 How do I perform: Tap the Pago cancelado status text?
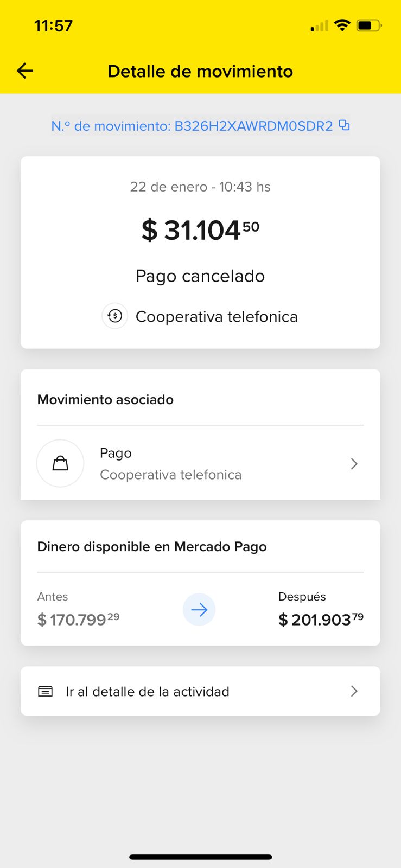click(x=200, y=276)
